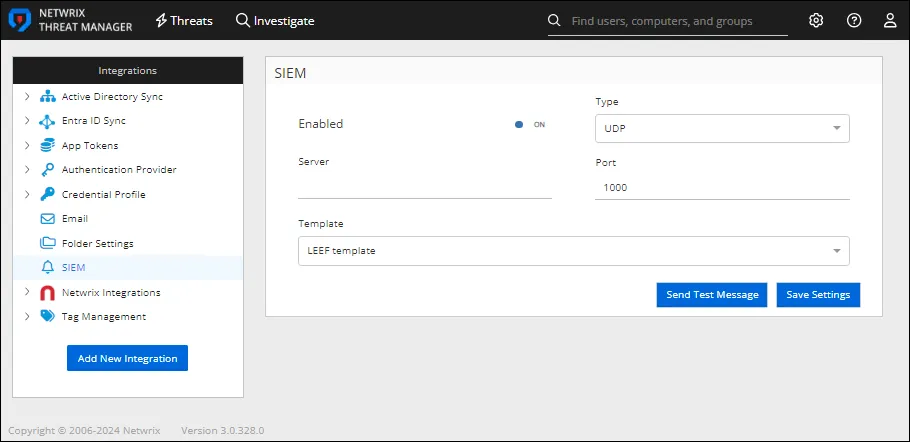
Task: Open the Type dropdown showing UDP
Action: (x=723, y=128)
